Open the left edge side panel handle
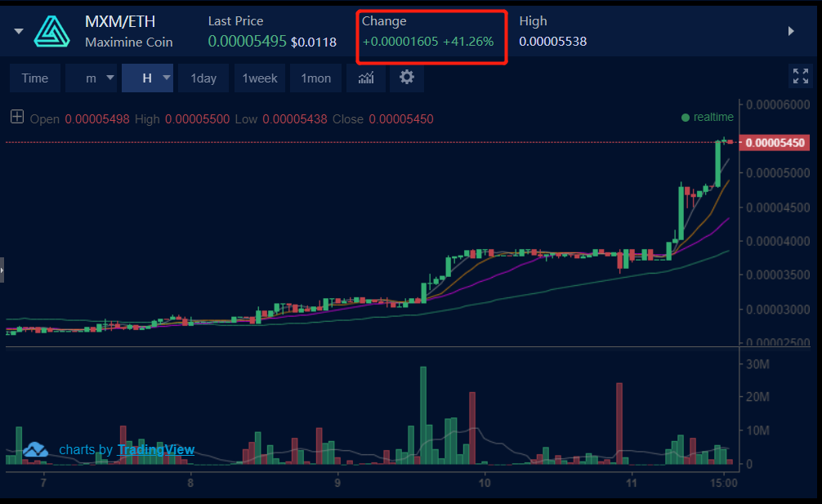The width and height of the screenshot is (822, 504). tap(2, 270)
